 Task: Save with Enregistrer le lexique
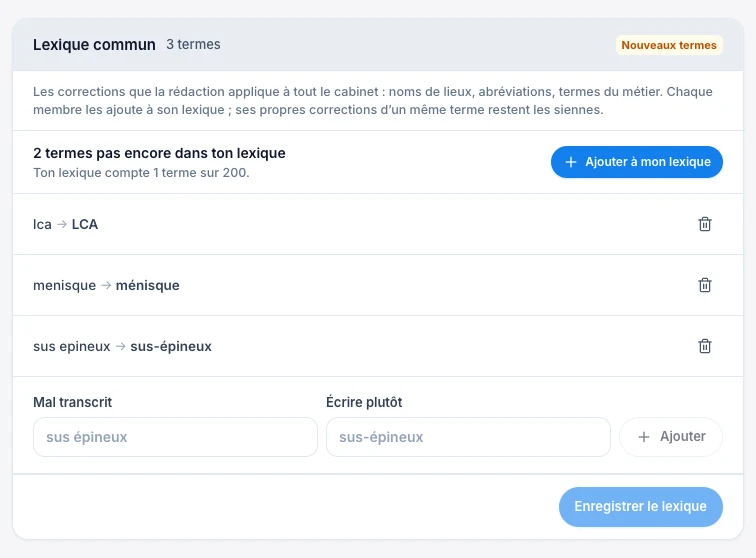640,506
